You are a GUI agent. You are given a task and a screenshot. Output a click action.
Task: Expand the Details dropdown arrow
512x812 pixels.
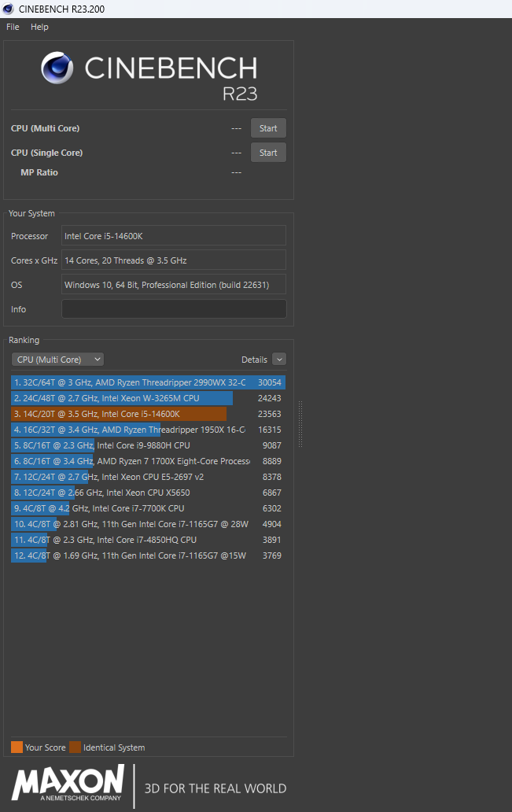(279, 360)
